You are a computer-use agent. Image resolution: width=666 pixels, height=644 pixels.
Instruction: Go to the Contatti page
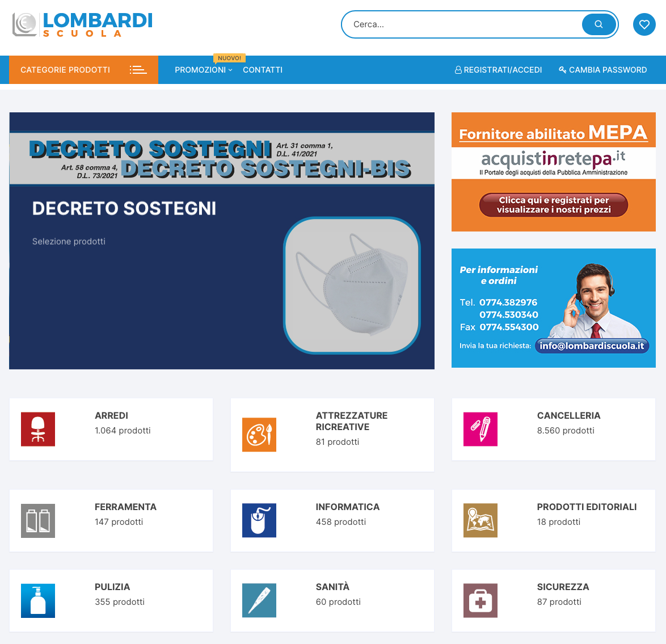(x=263, y=70)
